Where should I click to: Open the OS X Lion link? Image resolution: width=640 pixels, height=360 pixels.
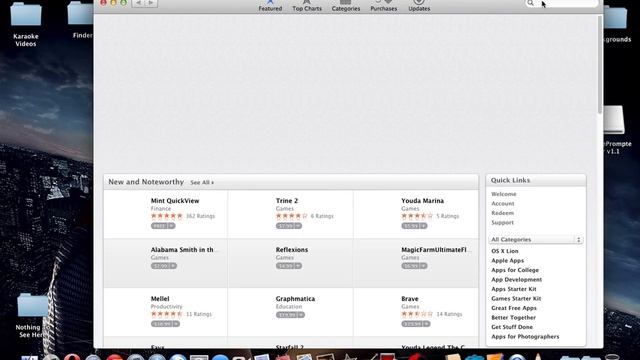[505, 251]
